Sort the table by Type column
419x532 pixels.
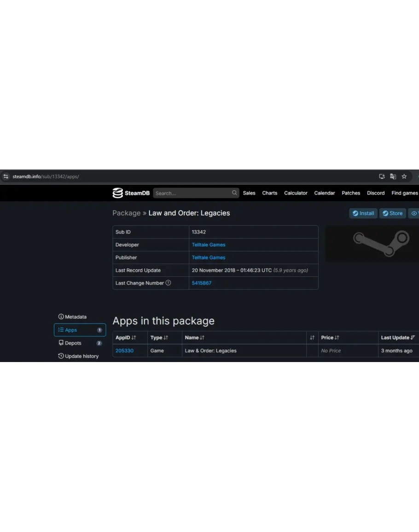(x=159, y=338)
